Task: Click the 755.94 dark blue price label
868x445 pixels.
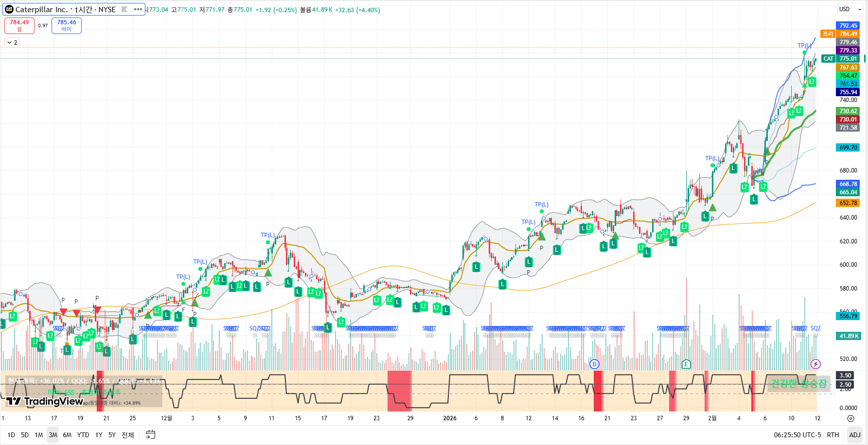Action: 848,92
